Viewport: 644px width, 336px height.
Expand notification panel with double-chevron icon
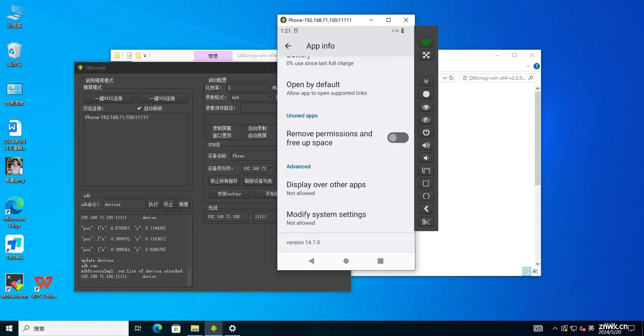click(x=426, y=81)
